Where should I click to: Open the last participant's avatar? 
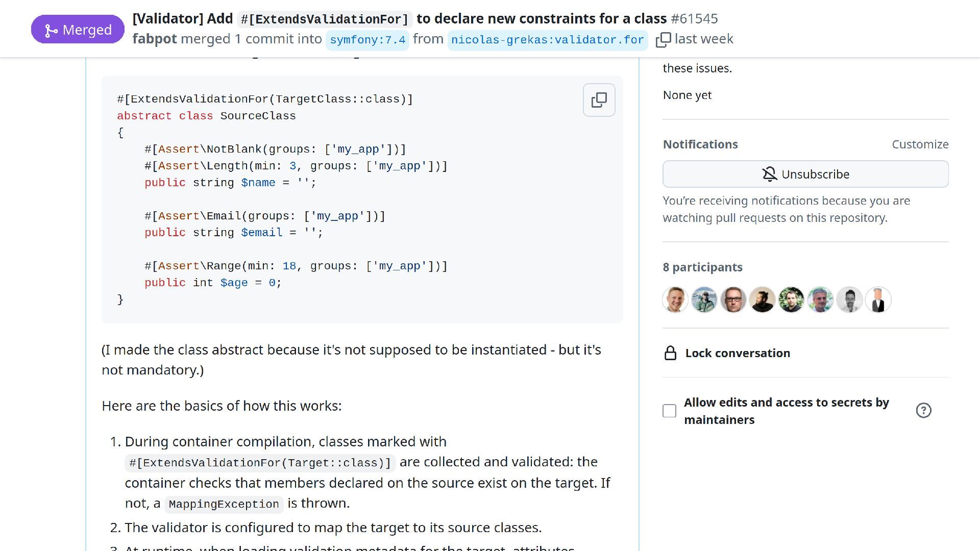(x=878, y=299)
